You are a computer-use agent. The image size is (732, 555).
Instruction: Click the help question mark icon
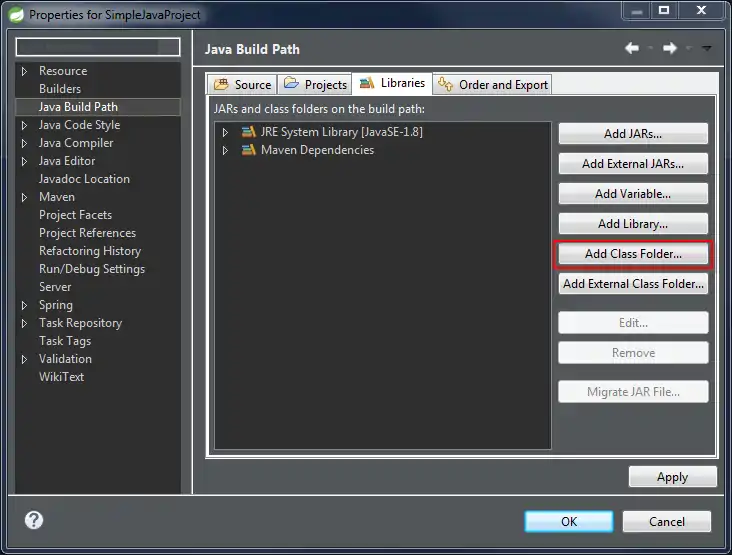[34, 520]
